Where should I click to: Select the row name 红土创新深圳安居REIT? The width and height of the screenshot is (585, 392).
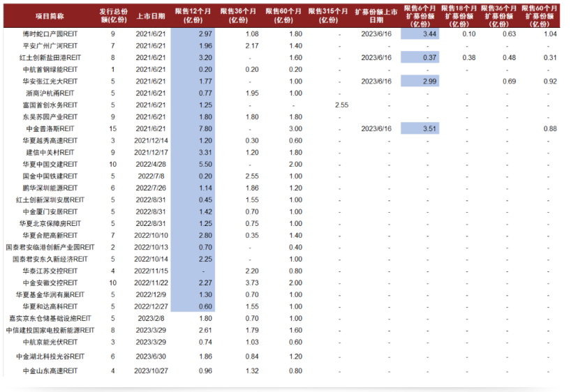[x=50, y=200]
